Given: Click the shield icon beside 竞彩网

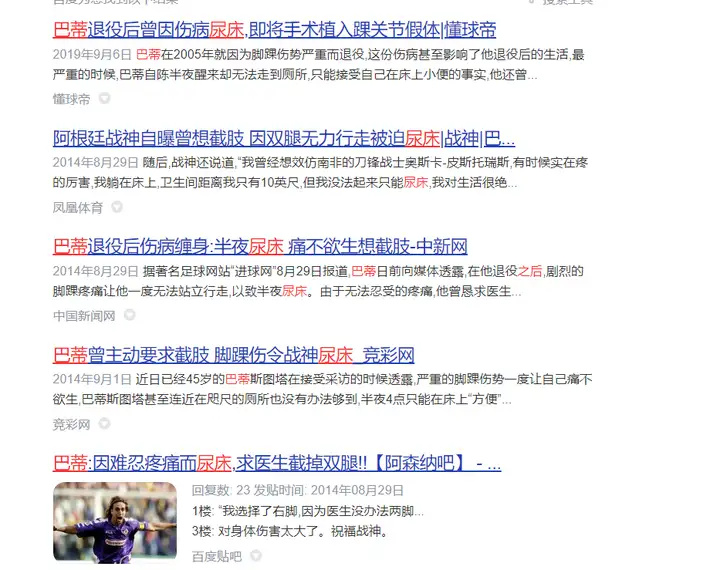Looking at the screenshot, I should click(x=105, y=423).
